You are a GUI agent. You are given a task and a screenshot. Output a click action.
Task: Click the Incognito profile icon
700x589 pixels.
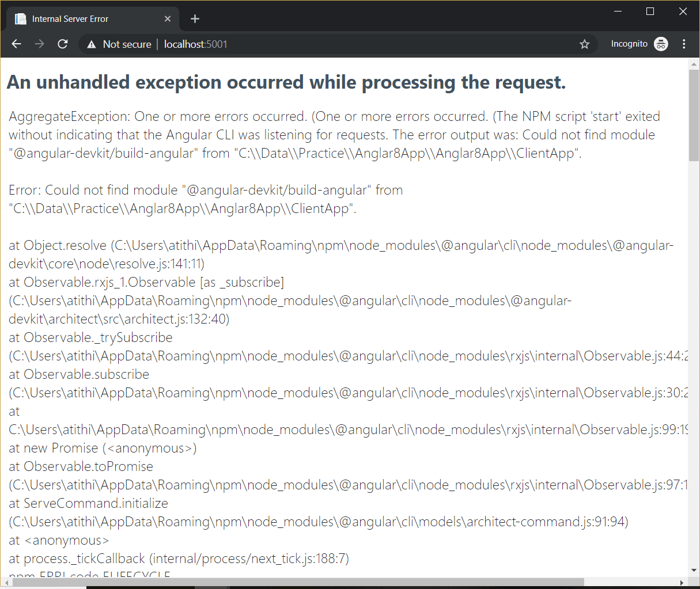661,44
